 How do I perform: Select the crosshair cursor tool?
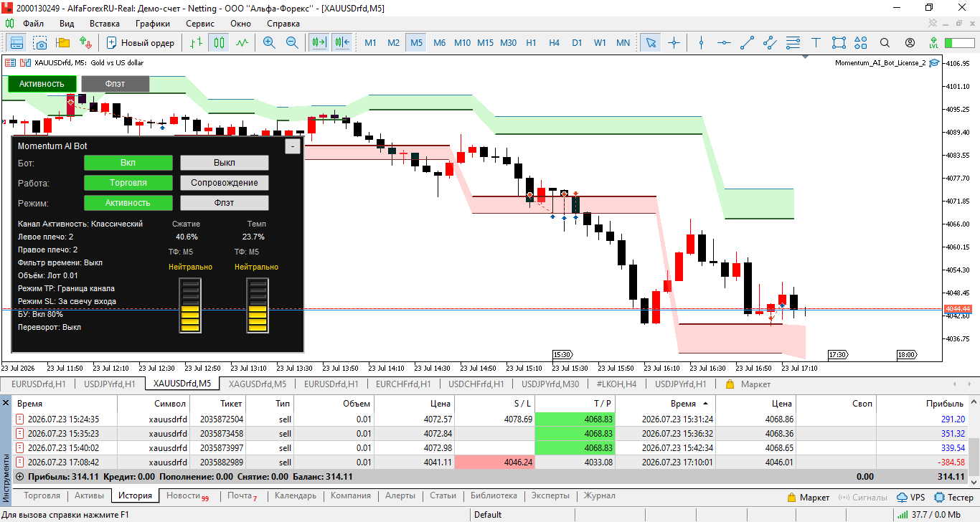674,43
